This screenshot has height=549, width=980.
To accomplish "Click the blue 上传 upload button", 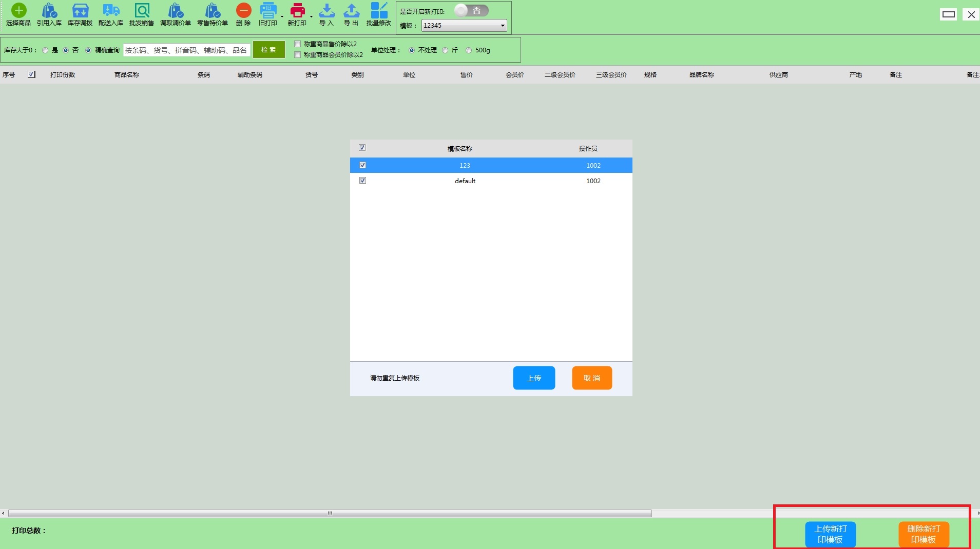I will point(534,378).
